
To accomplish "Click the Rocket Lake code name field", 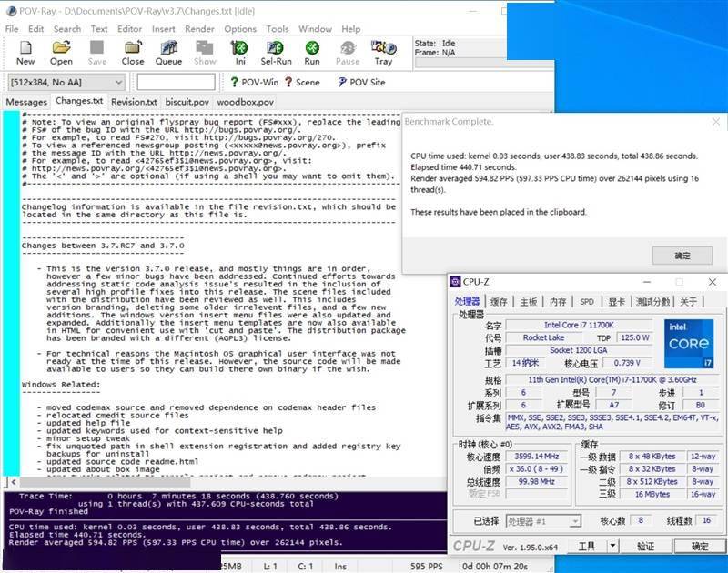I will tap(543, 337).
